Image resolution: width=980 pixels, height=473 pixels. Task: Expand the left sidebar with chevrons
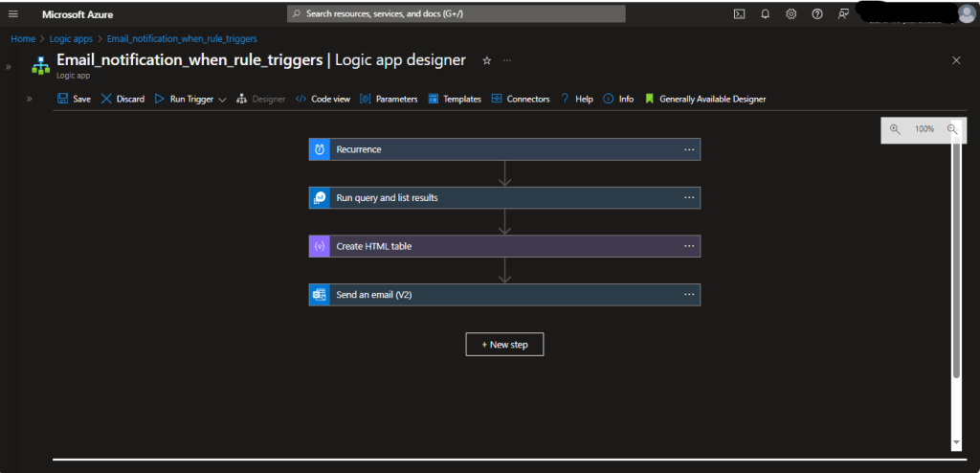coord(9,67)
